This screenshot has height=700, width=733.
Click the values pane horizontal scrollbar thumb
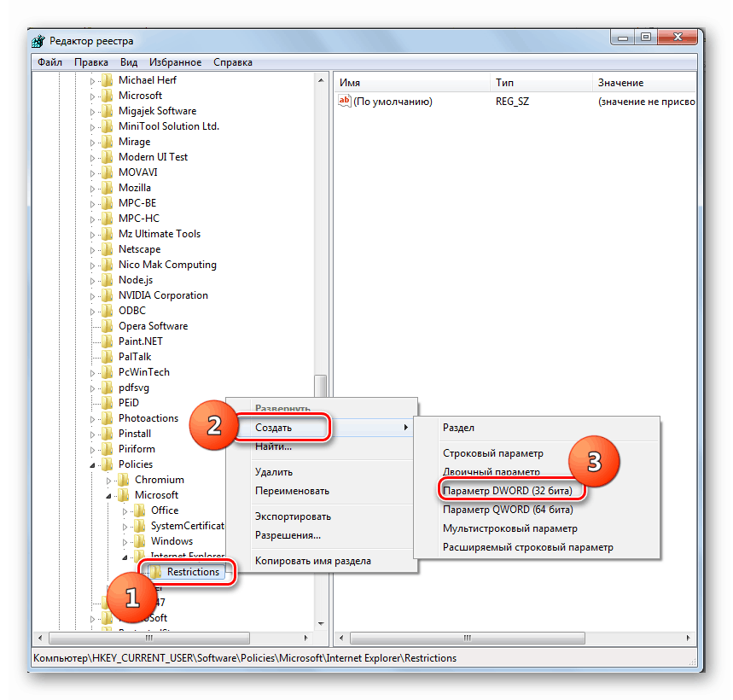467,638
